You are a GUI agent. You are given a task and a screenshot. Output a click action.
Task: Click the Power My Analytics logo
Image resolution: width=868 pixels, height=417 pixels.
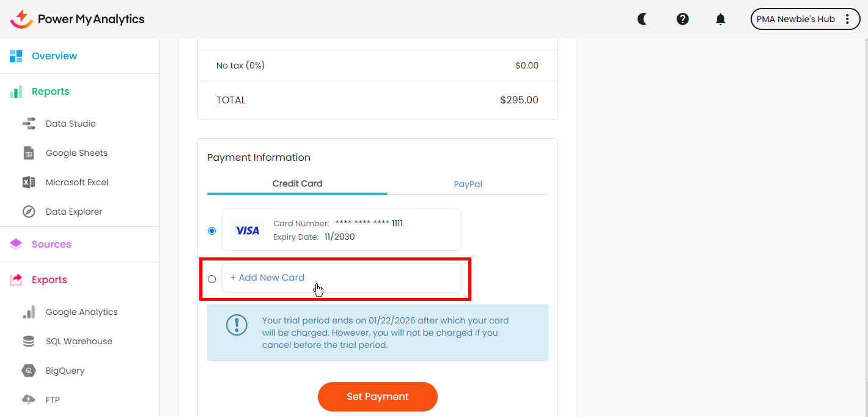pos(78,19)
